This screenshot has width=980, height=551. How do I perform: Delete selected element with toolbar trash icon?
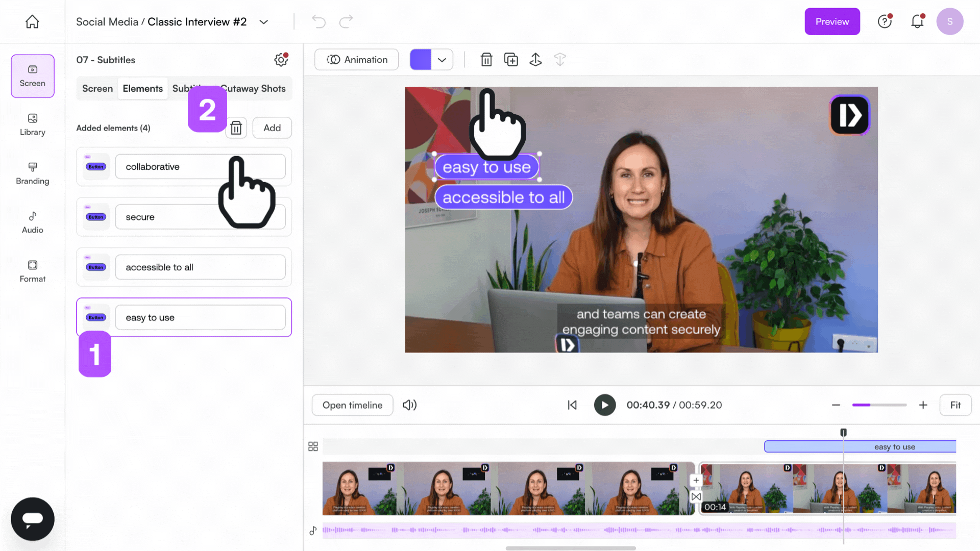(x=486, y=60)
